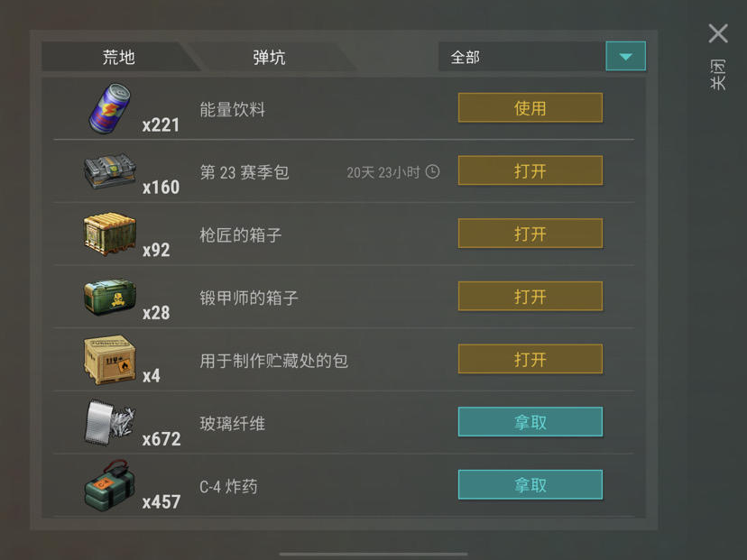Close the inventory with the X
The height and width of the screenshot is (560, 747).
pos(718,33)
